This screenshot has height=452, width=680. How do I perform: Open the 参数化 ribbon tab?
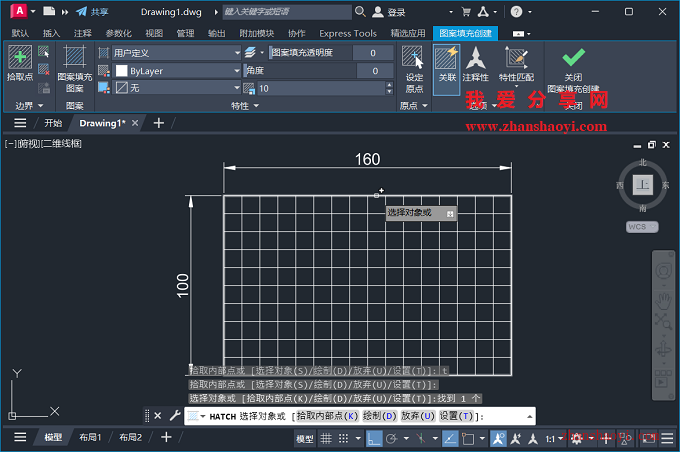pos(118,33)
